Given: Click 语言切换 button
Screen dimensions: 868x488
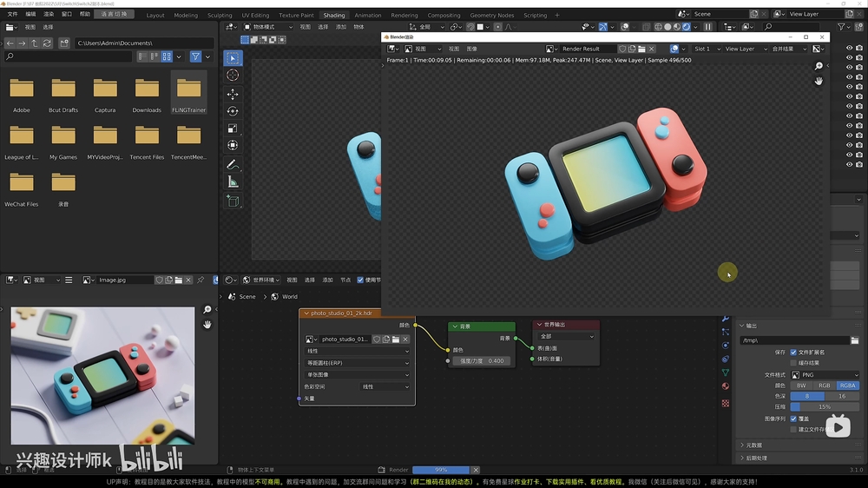Looking at the screenshot, I should coord(114,15).
